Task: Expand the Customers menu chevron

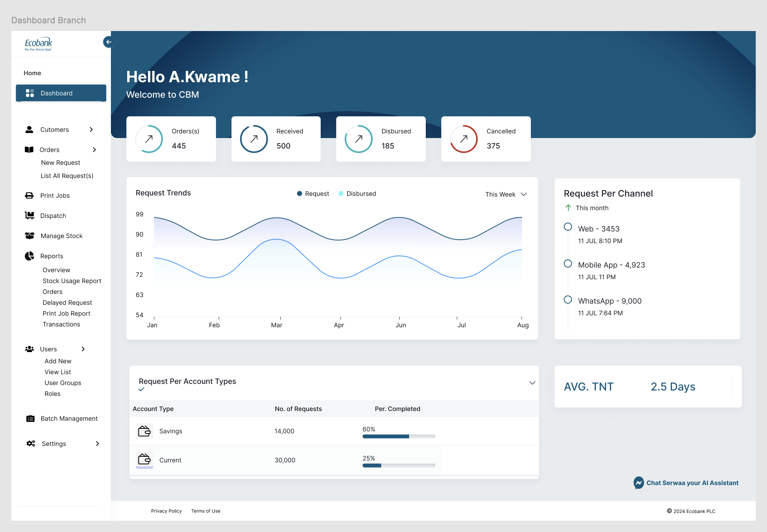Action: (x=92, y=130)
